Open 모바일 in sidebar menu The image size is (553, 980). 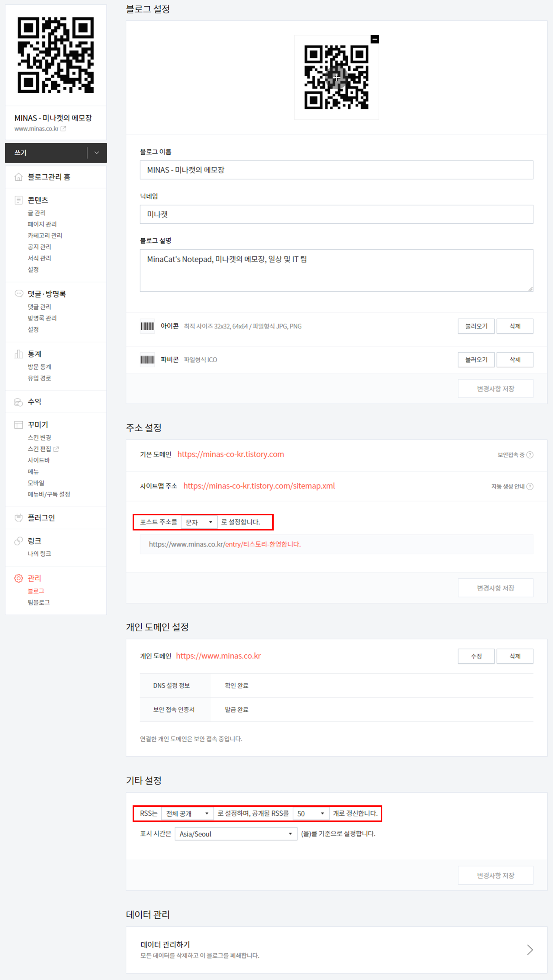pyautogui.click(x=36, y=483)
